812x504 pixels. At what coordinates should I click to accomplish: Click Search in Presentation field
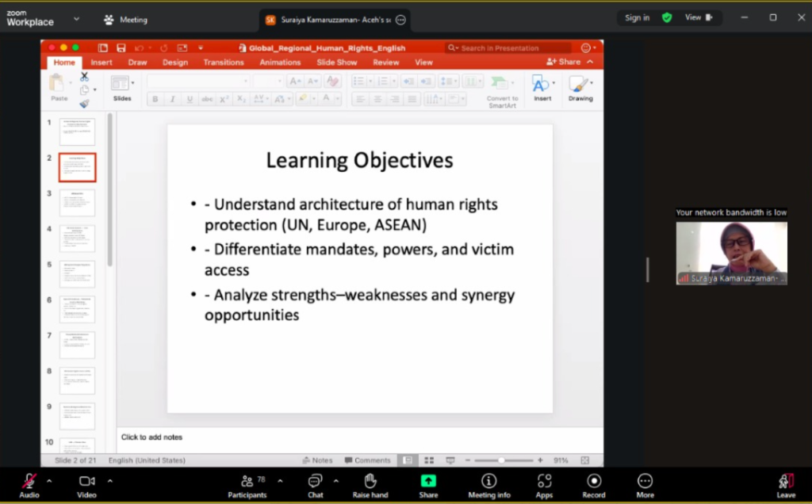tap(507, 48)
